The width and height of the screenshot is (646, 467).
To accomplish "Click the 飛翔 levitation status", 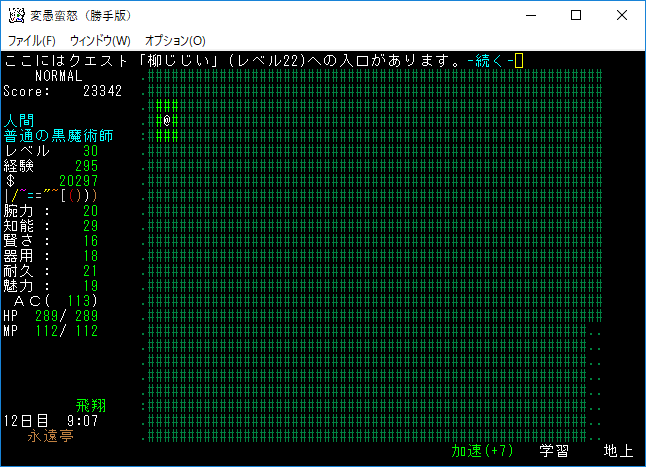I will click(x=91, y=406).
